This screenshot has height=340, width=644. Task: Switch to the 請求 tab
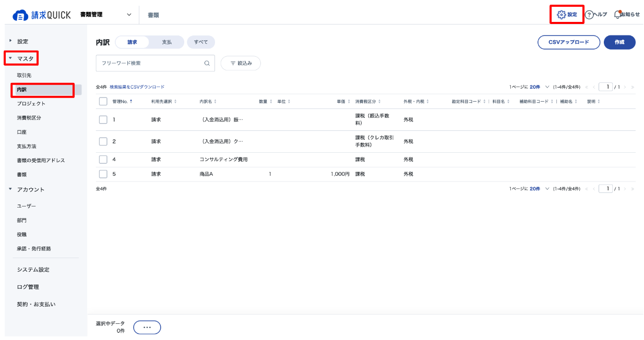pos(132,42)
